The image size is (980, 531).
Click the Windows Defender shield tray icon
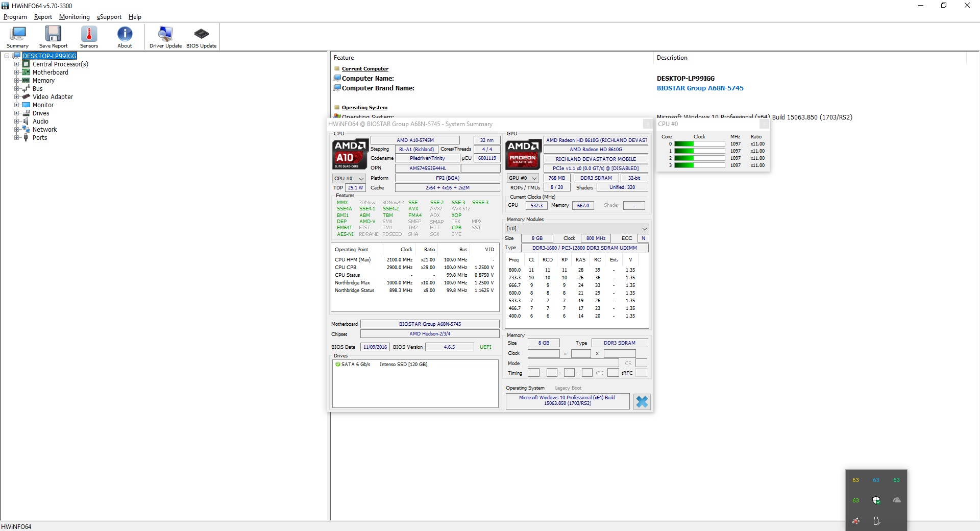pos(876,500)
